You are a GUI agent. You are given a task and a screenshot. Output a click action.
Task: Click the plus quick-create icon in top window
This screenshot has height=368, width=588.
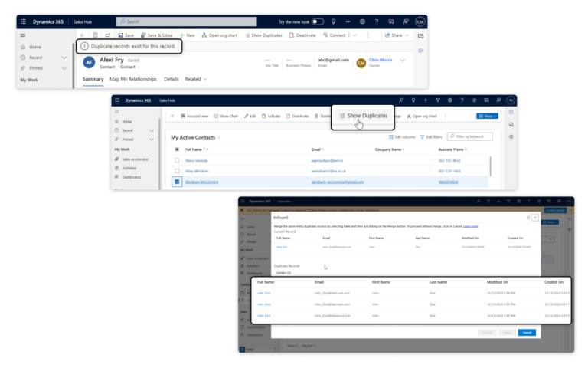pyautogui.click(x=348, y=21)
